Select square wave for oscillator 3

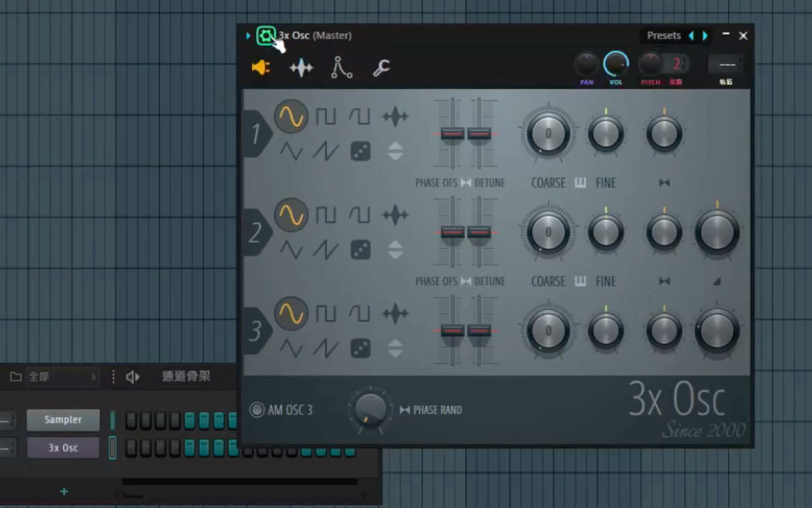point(326,314)
